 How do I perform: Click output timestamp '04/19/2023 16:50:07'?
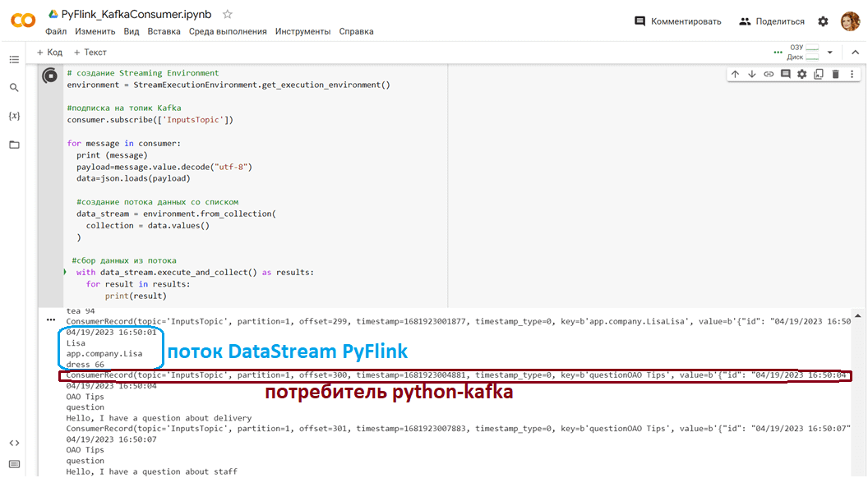pos(111,439)
